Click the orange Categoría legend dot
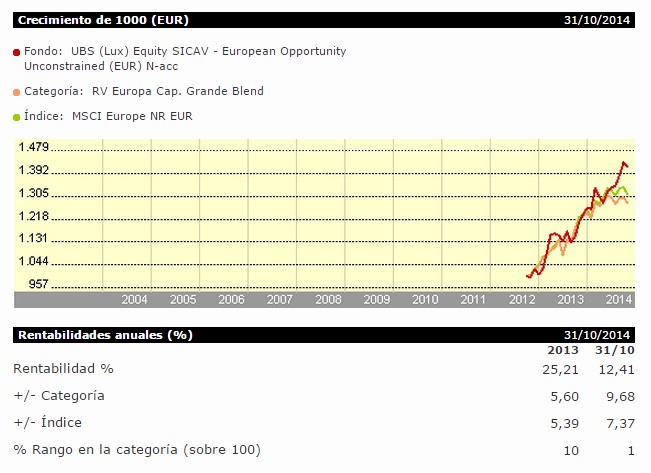This screenshot has width=651, height=473. click(x=17, y=92)
